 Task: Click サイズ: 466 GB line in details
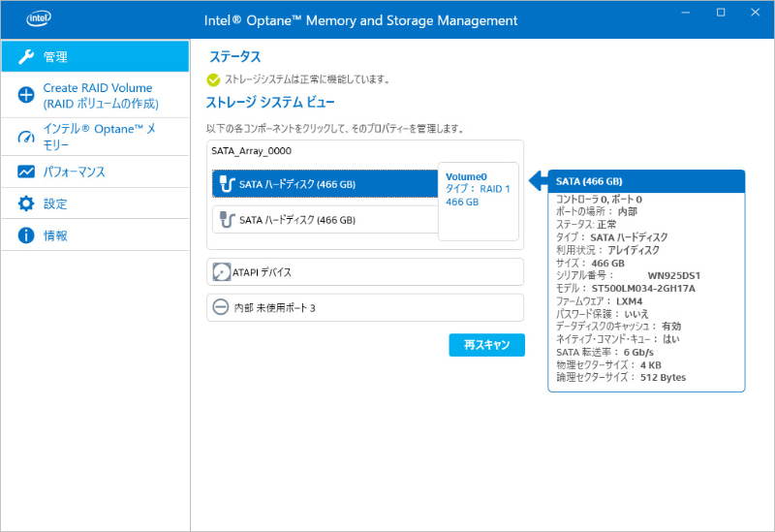[590, 263]
